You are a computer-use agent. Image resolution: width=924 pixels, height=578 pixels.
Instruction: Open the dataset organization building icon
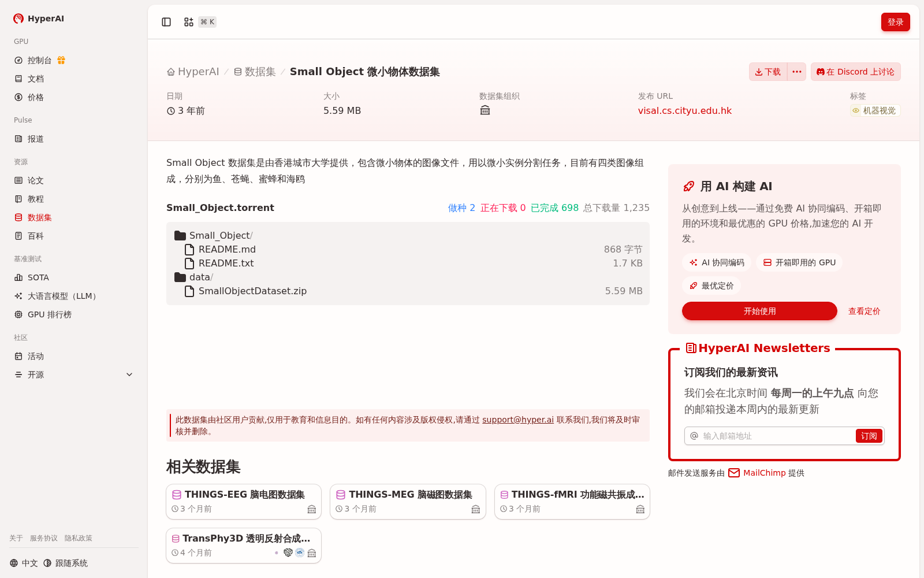click(x=485, y=110)
